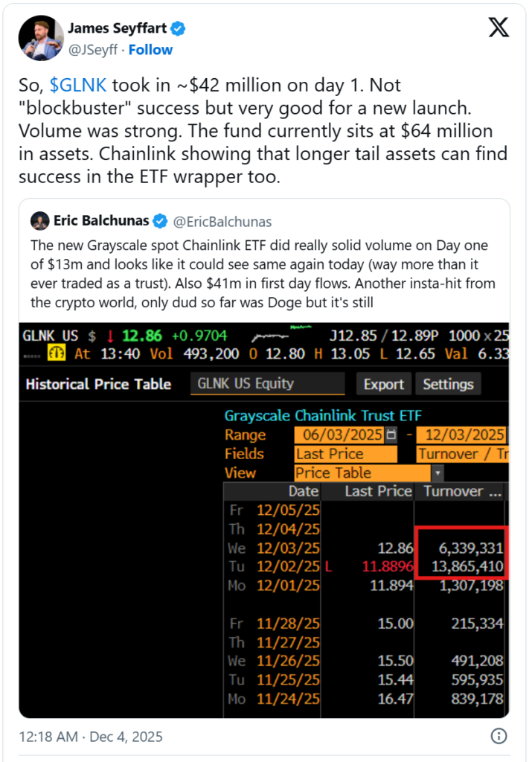The height and width of the screenshot is (762, 532).
Task: Follow James Seyffart
Action: point(150,49)
